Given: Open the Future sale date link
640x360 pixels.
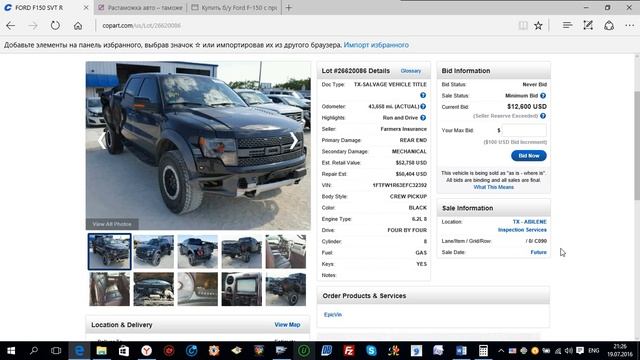Looking at the screenshot, I should click(x=538, y=252).
